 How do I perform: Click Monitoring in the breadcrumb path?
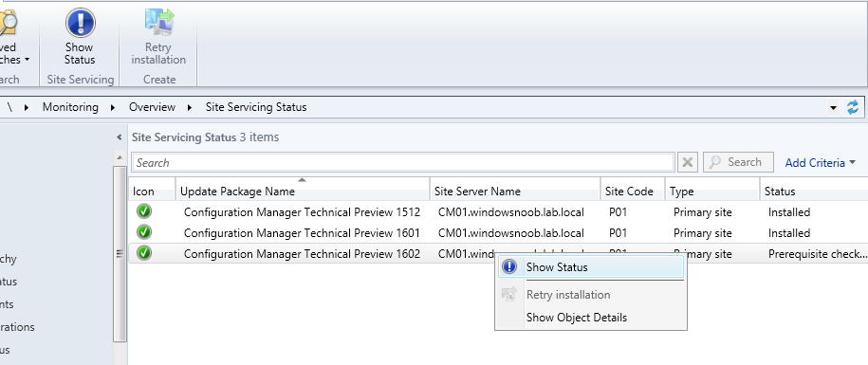click(x=70, y=107)
